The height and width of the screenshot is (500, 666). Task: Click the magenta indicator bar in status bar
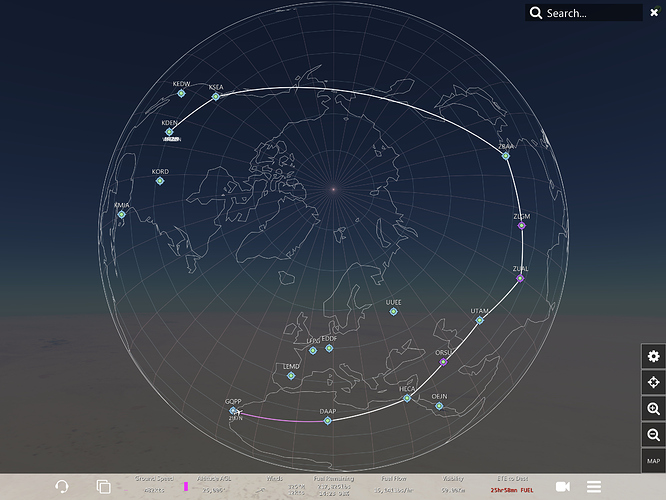(x=186, y=486)
